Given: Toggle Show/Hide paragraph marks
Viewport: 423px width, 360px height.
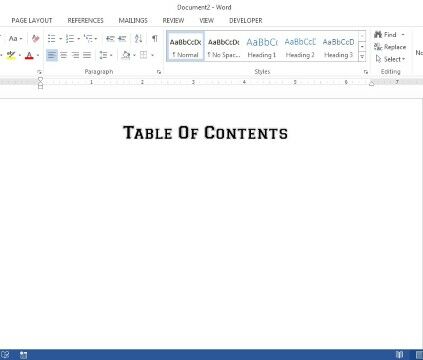Looking at the screenshot, I should 155,39.
